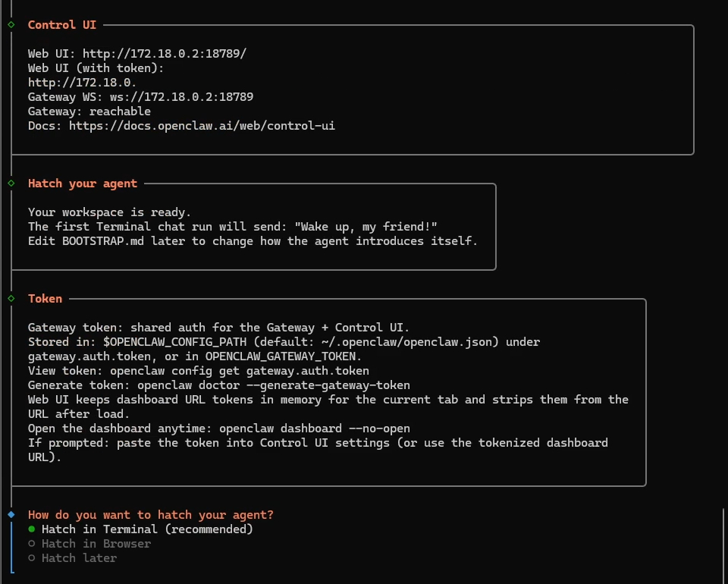Click 'View token: openclaw config get' line

tap(199, 370)
